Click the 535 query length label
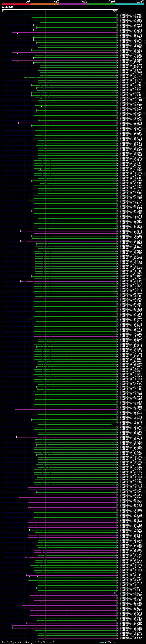Image resolution: width=146 pixels, height=644 pixels. coord(115,11)
